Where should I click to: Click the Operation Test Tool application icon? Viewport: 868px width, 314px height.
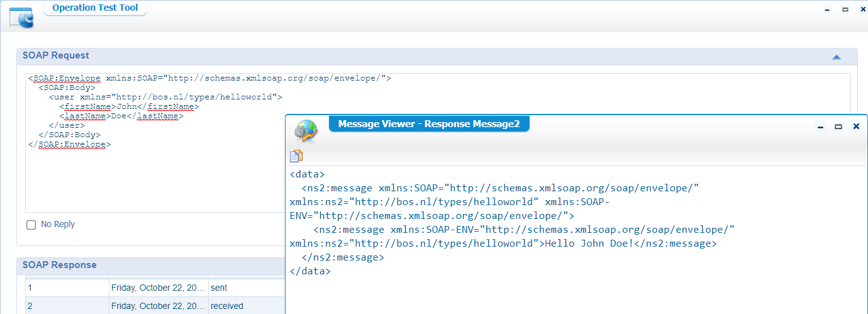(x=21, y=17)
